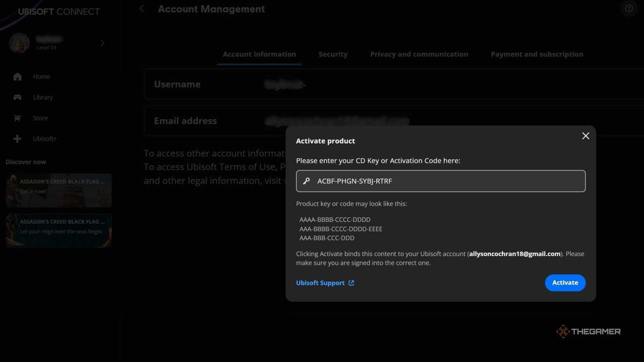Open the 'Let your reign over the seas' banner
Screen dimensions: 644x362
[x=59, y=231]
